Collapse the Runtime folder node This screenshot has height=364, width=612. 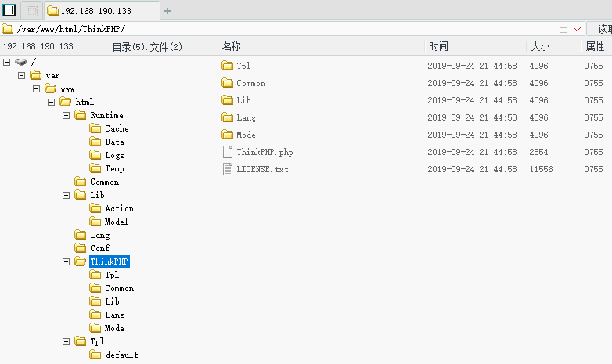pos(66,115)
